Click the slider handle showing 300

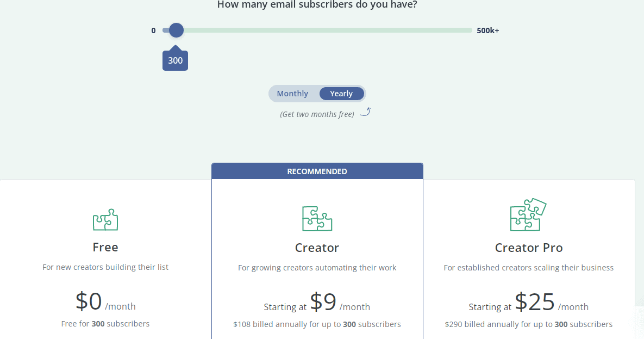coord(175,30)
